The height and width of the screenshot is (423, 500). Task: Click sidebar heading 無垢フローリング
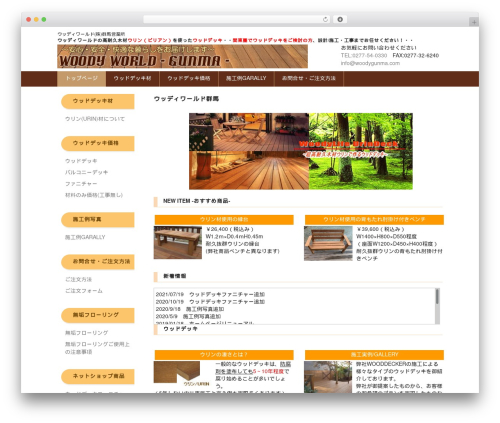click(98, 315)
